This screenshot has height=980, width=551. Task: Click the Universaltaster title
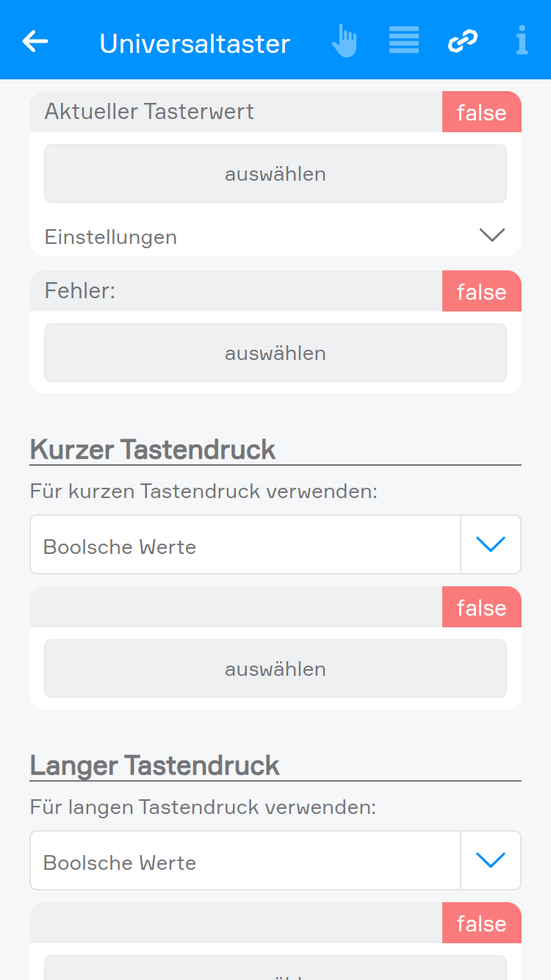pos(195,44)
